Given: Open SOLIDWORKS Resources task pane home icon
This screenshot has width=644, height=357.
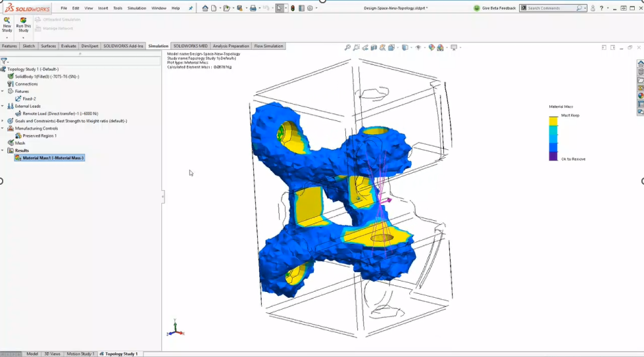Looking at the screenshot, I should click(x=640, y=64).
